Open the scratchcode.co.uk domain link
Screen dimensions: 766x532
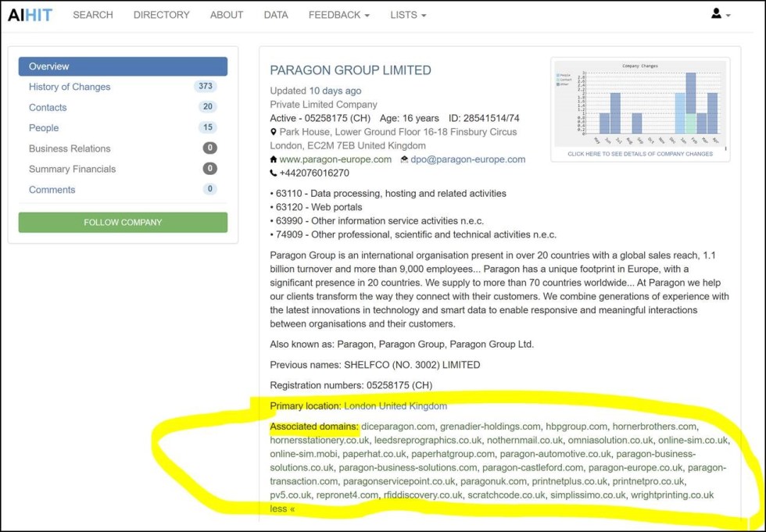click(506, 495)
